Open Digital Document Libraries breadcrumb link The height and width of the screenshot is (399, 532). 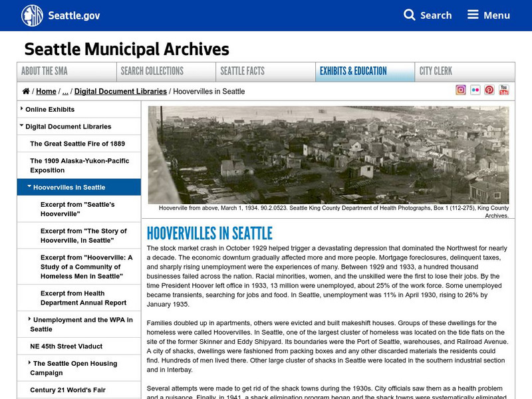pyautogui.click(x=120, y=91)
